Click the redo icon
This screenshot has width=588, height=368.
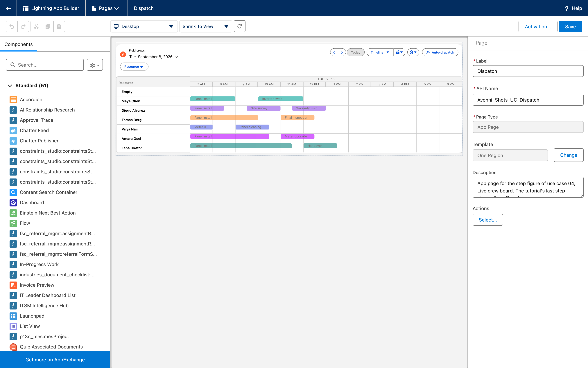[23, 26]
